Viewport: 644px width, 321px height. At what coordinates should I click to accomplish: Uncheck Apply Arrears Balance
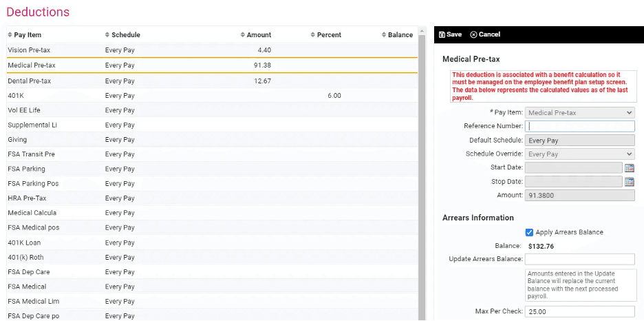(529, 232)
